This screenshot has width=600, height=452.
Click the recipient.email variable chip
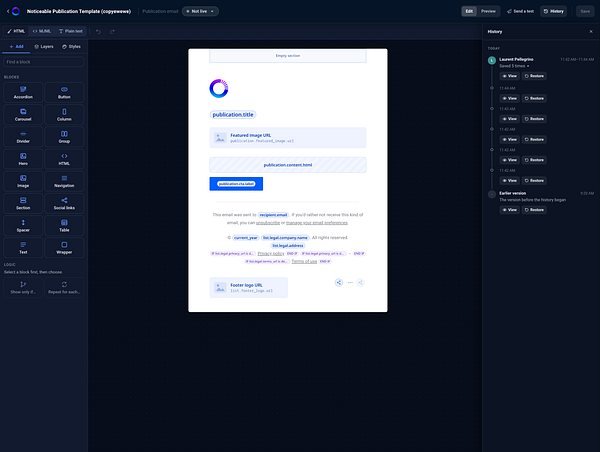point(273,215)
